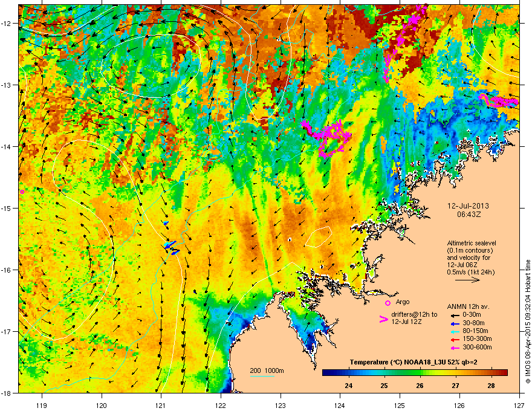
Task: Click the '150-300m' depth label
Action: tap(477, 338)
